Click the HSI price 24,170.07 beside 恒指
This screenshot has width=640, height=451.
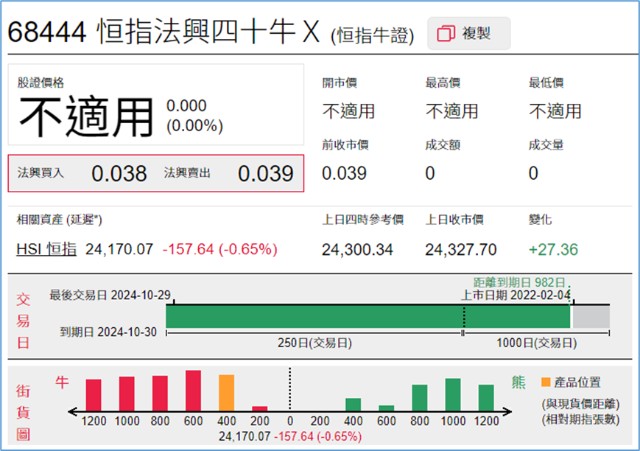click(x=119, y=249)
